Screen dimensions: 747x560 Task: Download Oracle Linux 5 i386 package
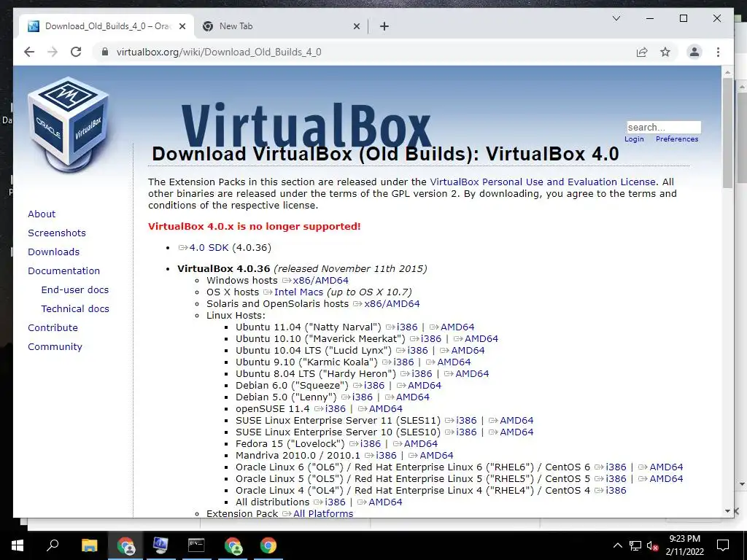[x=616, y=478]
